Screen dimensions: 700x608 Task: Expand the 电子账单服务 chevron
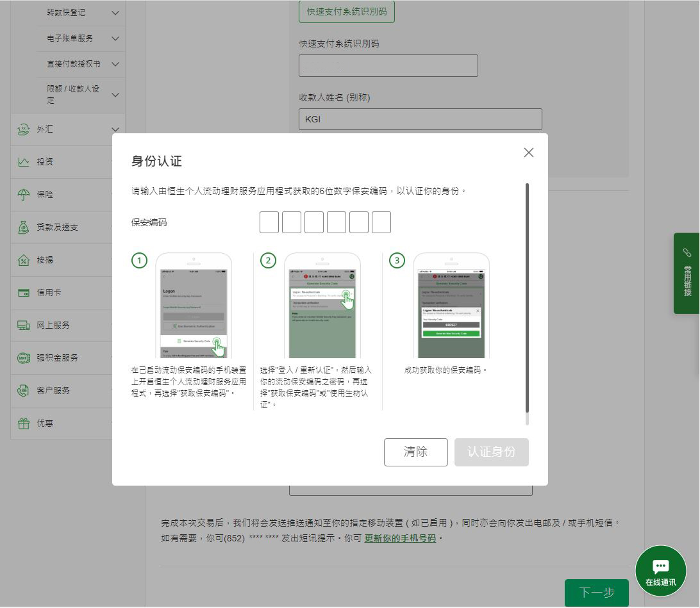pyautogui.click(x=115, y=38)
